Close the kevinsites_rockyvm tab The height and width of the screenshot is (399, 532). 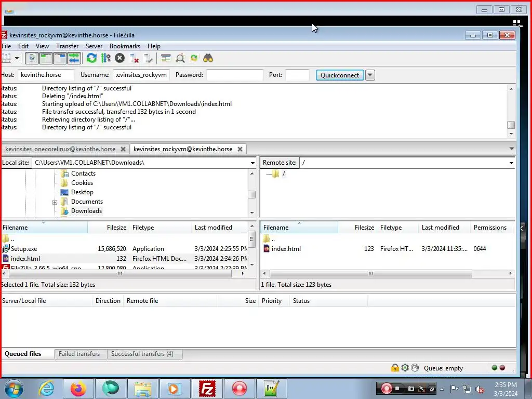240,149
